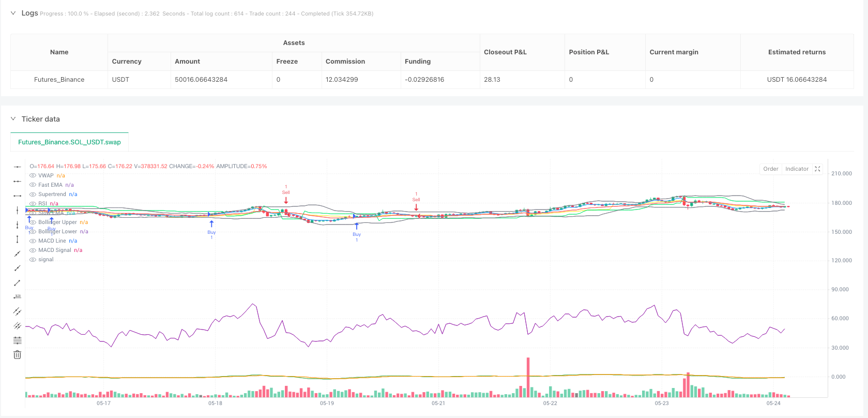Click the Futures_Binance name cell
868x418 pixels.
pos(59,80)
